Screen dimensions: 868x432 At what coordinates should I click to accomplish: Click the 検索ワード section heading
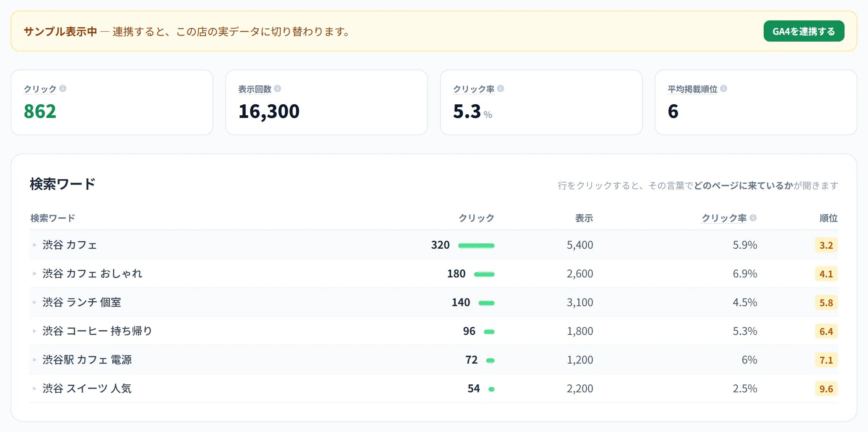[x=62, y=184]
